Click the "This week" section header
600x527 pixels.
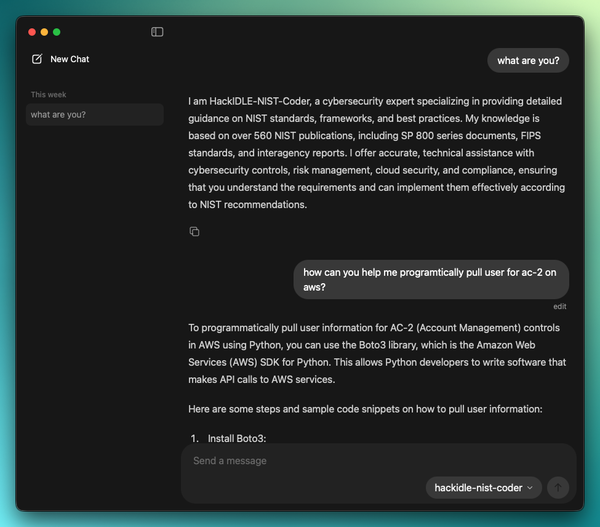[x=48, y=95]
